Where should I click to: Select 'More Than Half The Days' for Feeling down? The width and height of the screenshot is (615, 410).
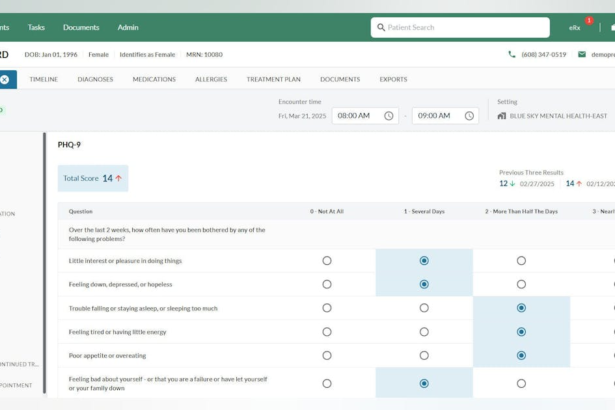(x=521, y=284)
